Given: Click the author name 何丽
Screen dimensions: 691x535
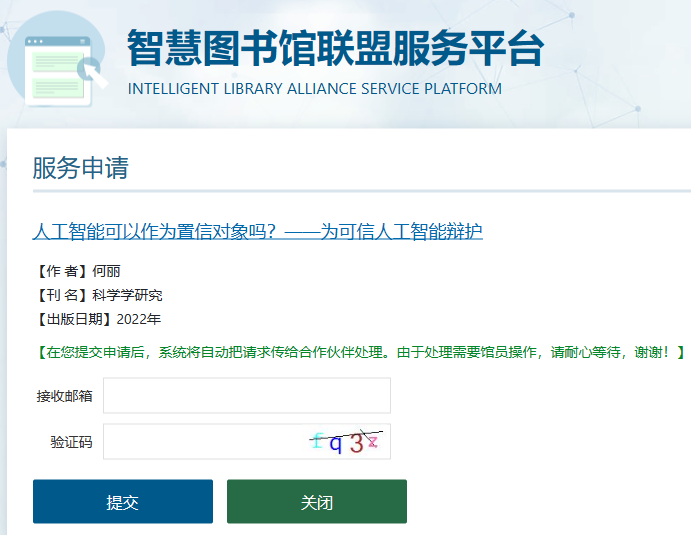Looking at the screenshot, I should coord(106,271).
